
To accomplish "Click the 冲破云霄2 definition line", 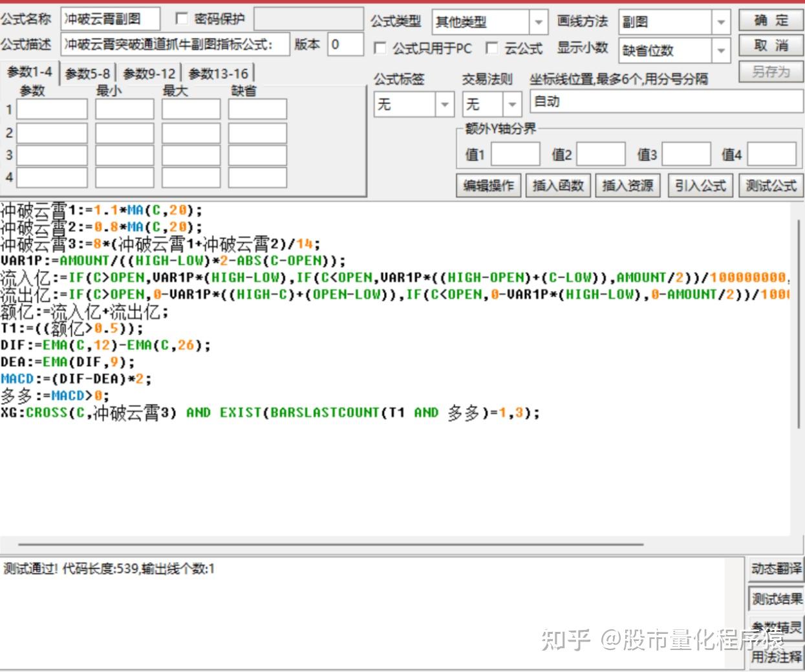I will [x=102, y=227].
